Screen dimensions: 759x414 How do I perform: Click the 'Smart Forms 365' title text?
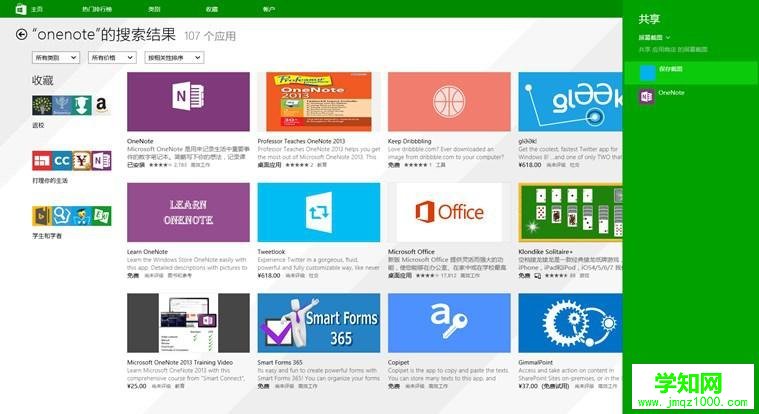(x=280, y=362)
